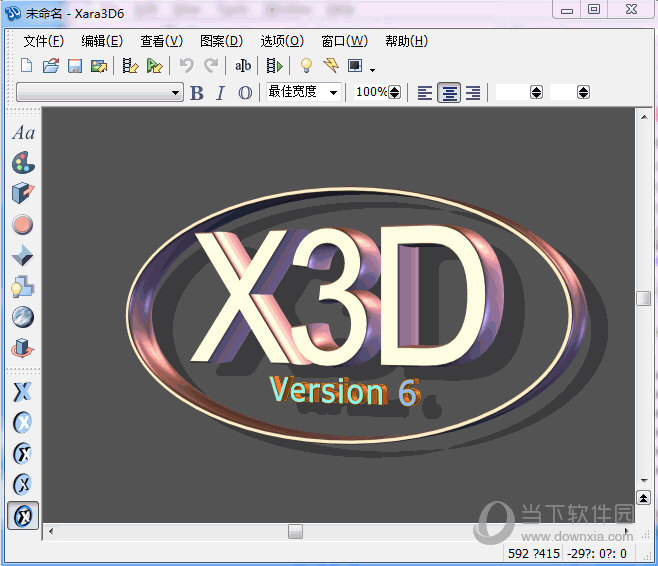This screenshot has height=566, width=658.
Task: Click the vertical scrollbar up arrow
Action: (x=644, y=117)
